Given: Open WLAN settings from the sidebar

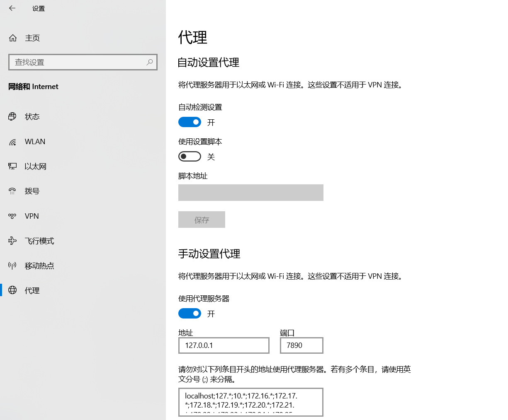Looking at the screenshot, I should [x=12, y=141].
